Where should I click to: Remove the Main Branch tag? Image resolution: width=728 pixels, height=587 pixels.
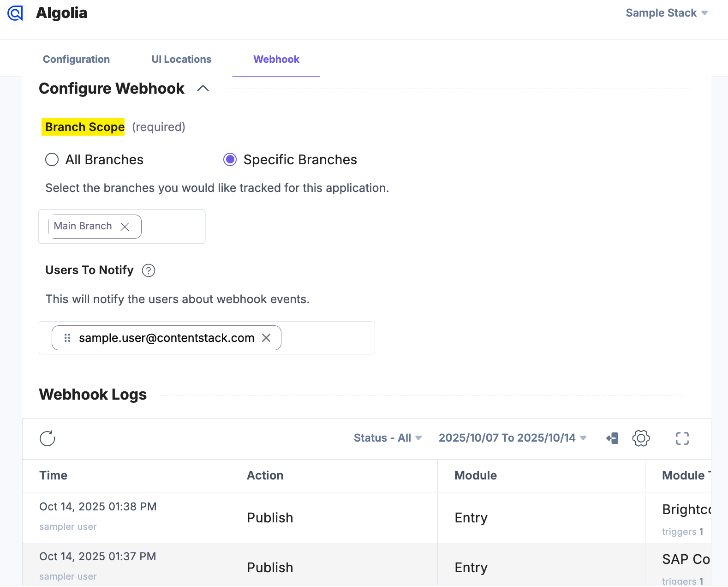pyautogui.click(x=125, y=227)
